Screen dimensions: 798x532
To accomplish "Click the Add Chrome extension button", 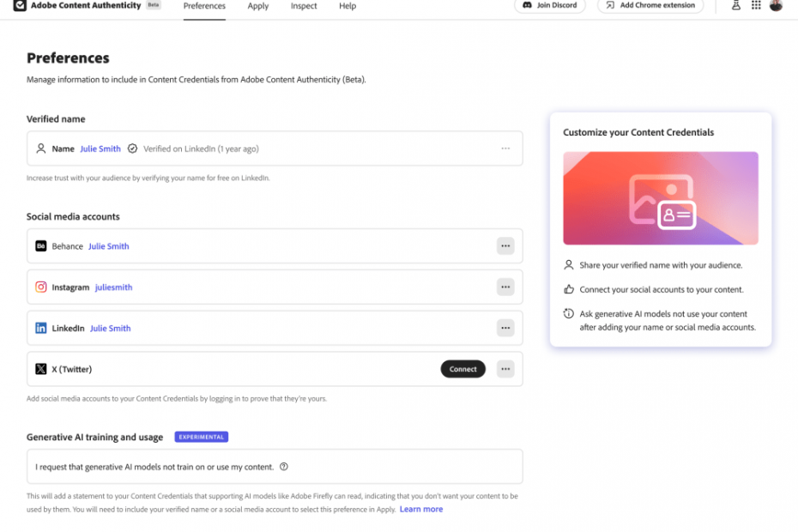I will point(650,5).
